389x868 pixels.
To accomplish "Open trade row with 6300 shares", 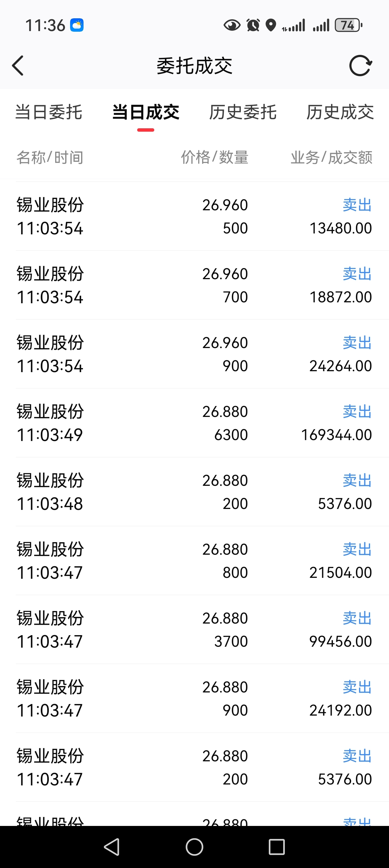I will coord(194,423).
